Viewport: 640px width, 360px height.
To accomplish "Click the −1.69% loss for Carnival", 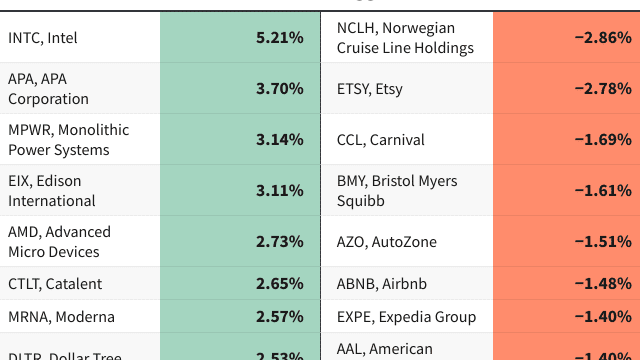I will click(x=603, y=140).
